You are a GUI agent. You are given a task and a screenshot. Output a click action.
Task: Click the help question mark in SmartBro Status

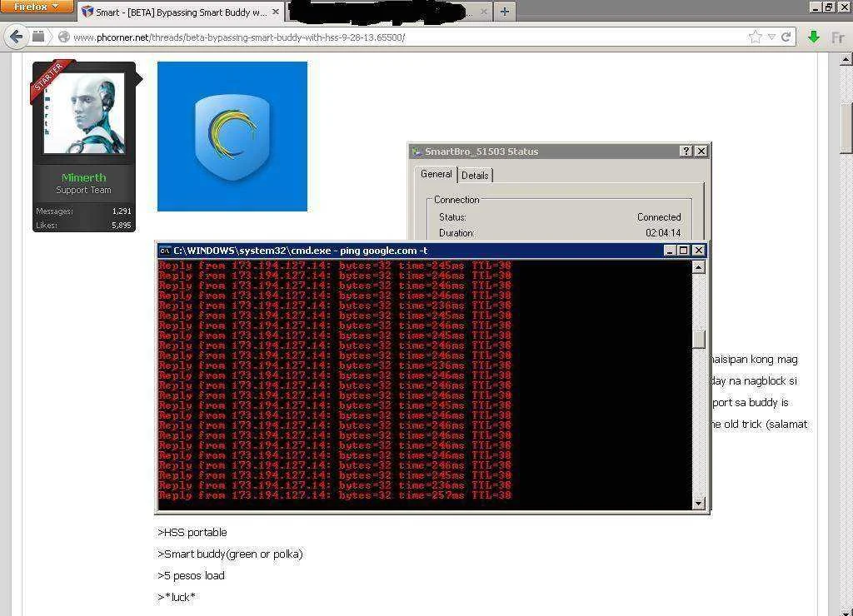[x=686, y=152]
